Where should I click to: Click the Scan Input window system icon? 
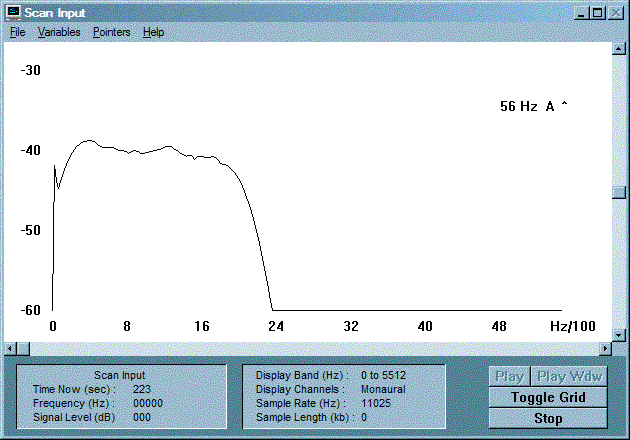coord(13,12)
